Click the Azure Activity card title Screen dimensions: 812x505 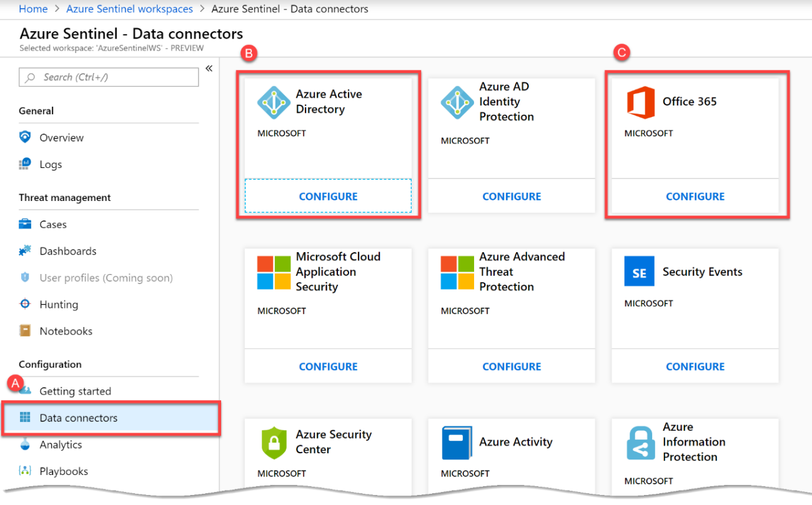click(516, 442)
